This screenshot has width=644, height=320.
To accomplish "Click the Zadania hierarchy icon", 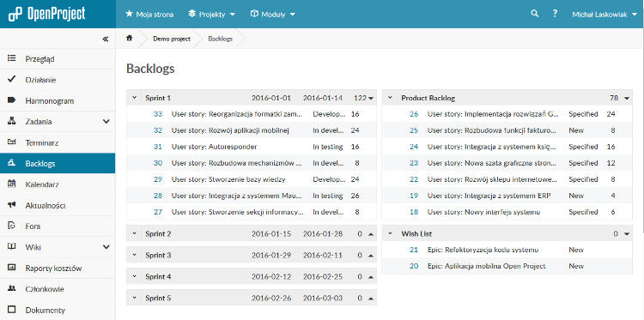I will (x=11, y=121).
